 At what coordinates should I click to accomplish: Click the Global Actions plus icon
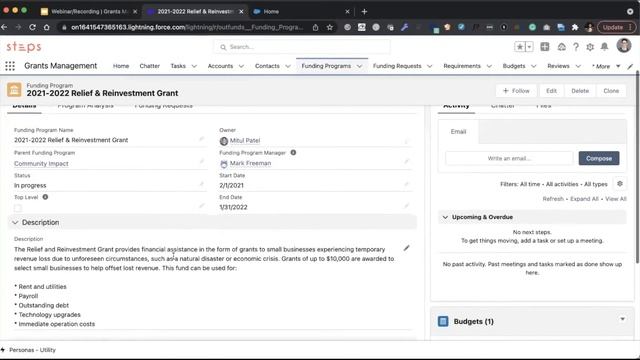tap(544, 47)
